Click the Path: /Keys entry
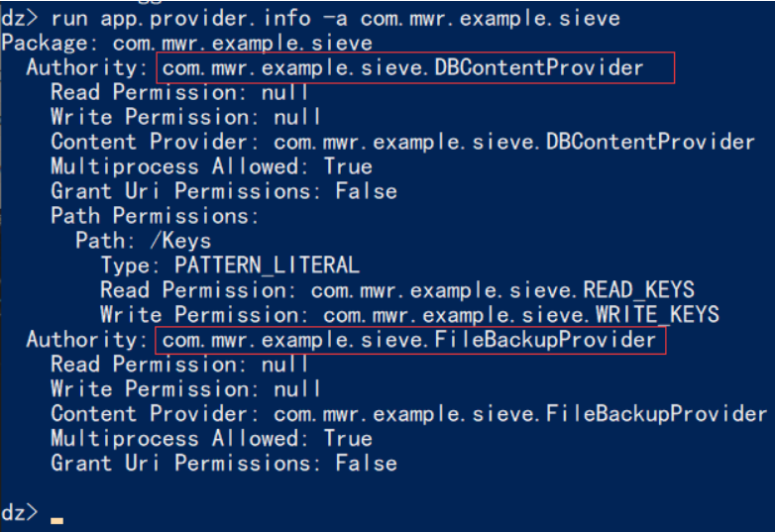Screen dimensions: 775x532 [x=144, y=241]
